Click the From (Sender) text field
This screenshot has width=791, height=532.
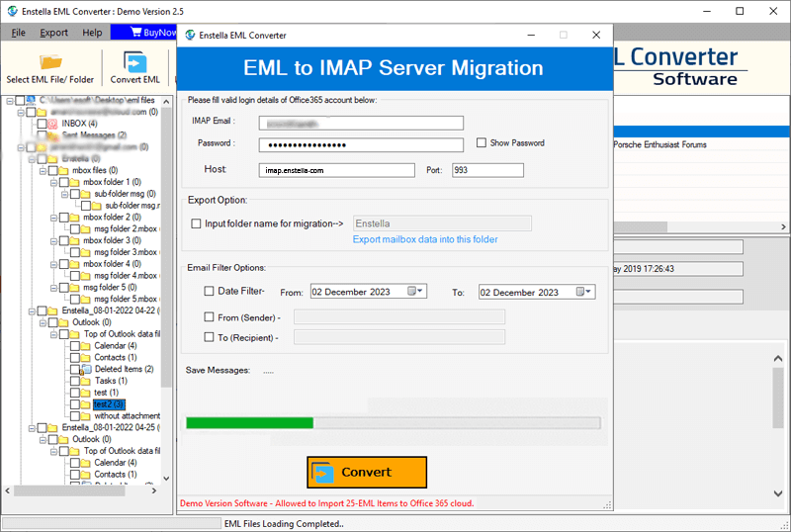point(399,317)
